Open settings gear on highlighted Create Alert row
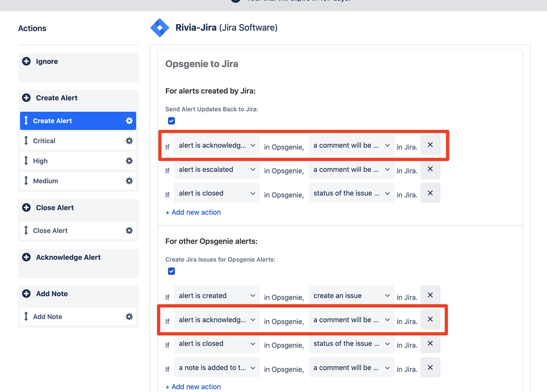Image resolution: width=547 pixels, height=392 pixels. coord(129,120)
